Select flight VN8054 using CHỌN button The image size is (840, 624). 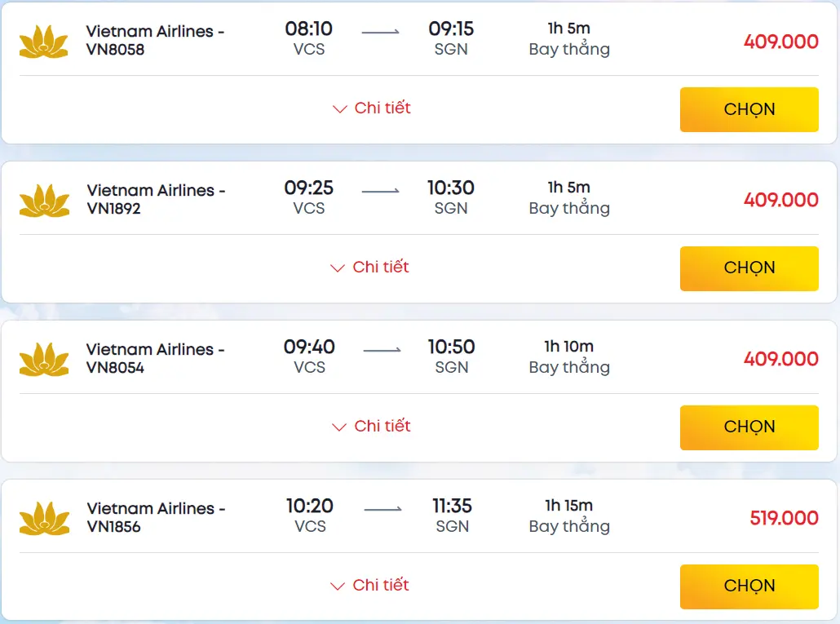(749, 427)
